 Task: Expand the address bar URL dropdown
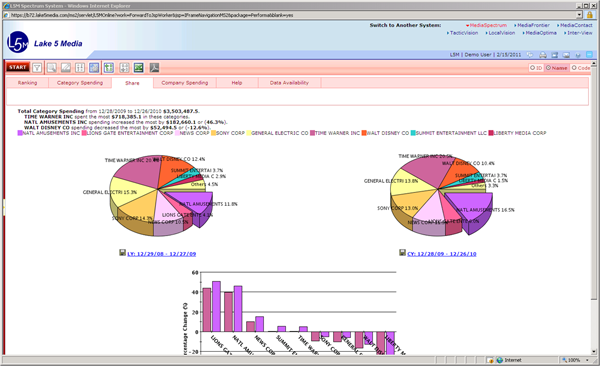pyautogui.click(x=579, y=15)
